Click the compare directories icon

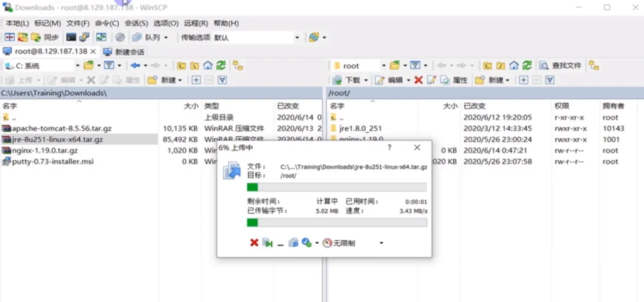9,37
